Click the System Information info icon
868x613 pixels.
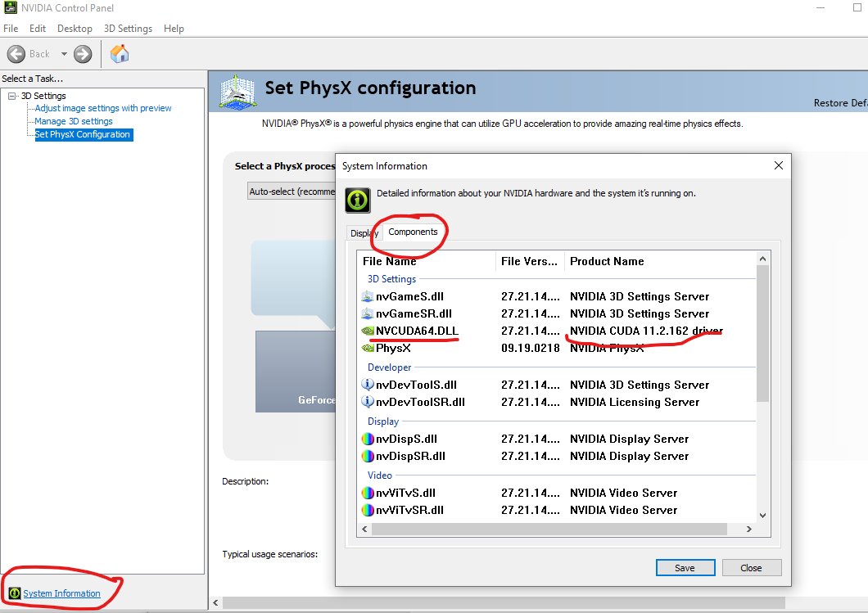(x=357, y=199)
